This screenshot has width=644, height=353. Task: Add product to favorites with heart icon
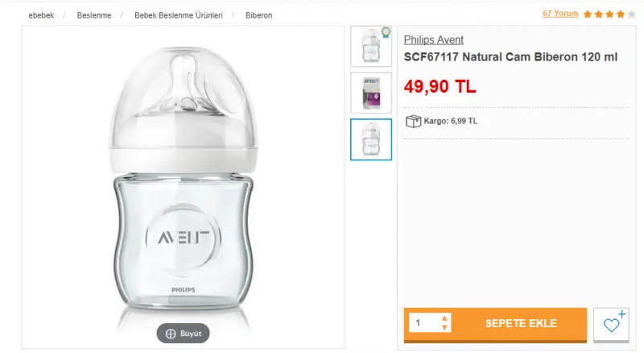[612, 324]
